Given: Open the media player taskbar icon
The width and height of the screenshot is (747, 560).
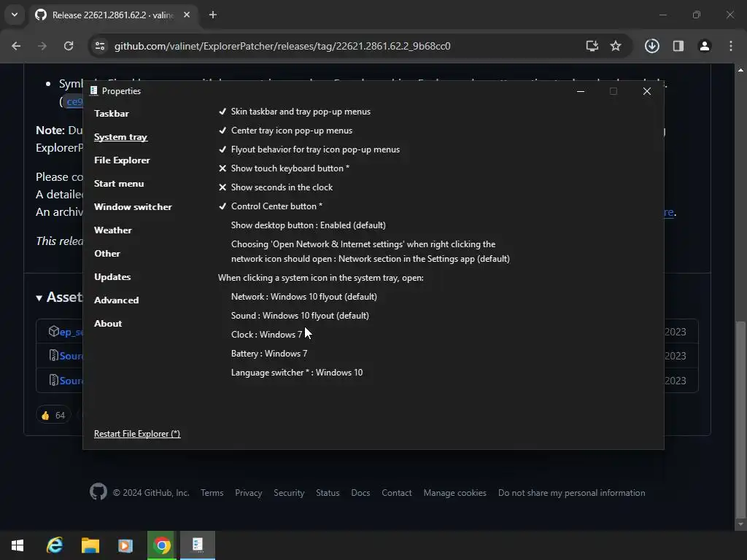Looking at the screenshot, I should 125,545.
